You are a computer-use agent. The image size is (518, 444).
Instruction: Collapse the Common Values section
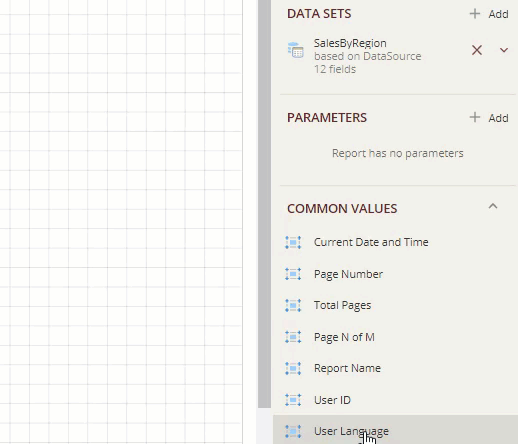(x=493, y=206)
